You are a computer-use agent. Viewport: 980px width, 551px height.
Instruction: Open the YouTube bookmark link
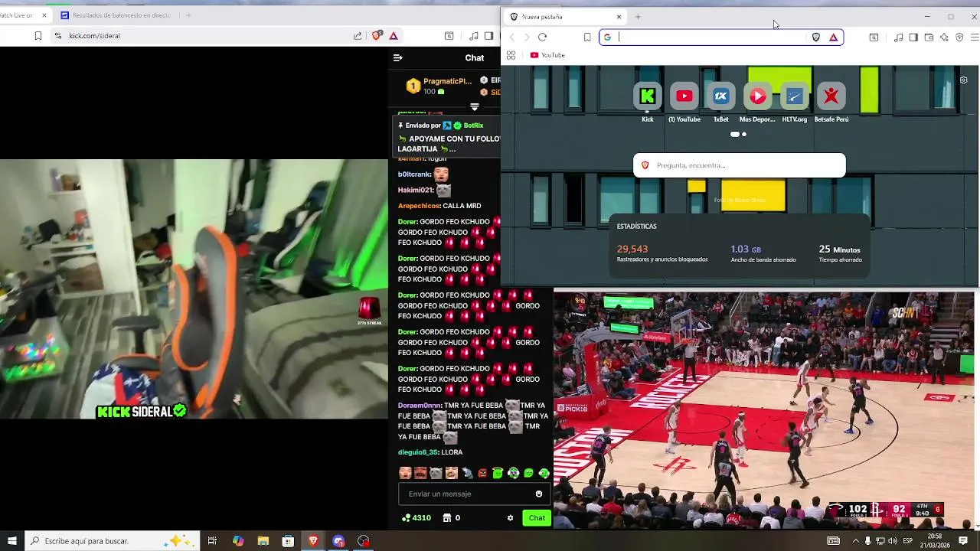(547, 55)
